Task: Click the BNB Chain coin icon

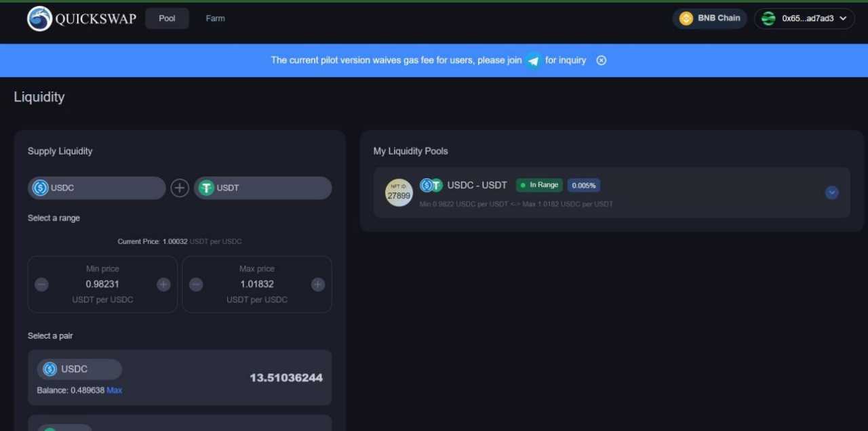Action: [x=686, y=18]
